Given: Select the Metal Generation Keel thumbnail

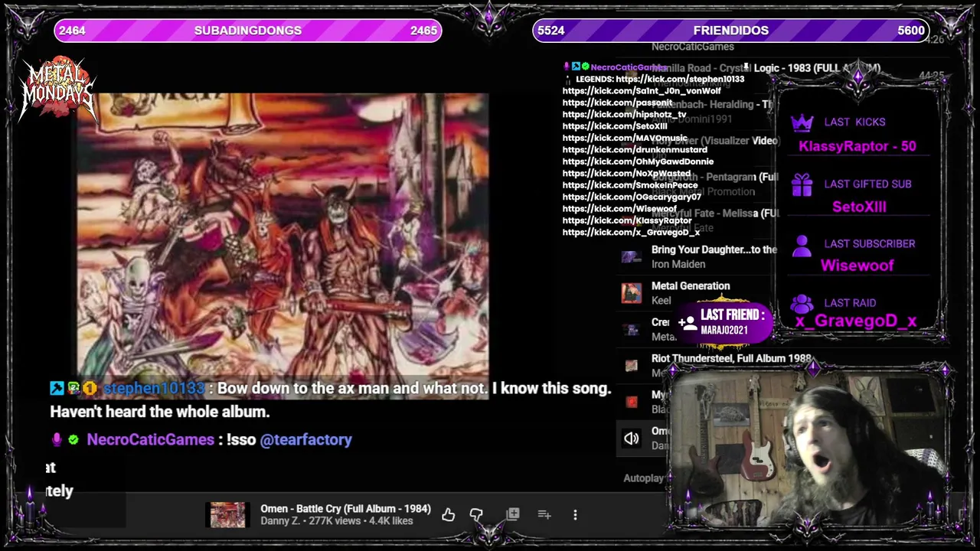Looking at the screenshot, I should (x=632, y=293).
